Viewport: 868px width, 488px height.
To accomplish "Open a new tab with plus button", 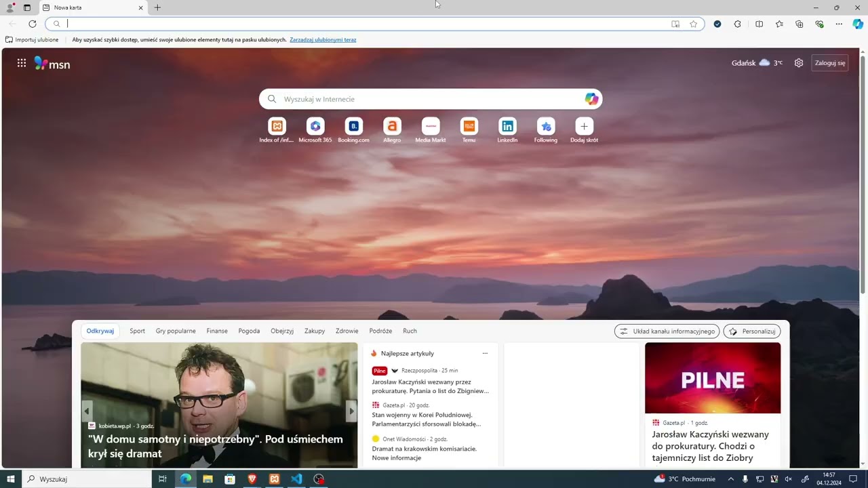I will click(x=157, y=7).
